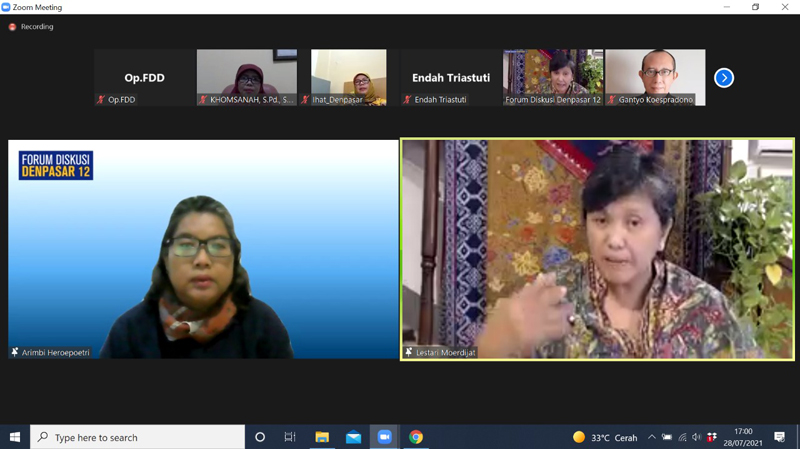800x449 pixels.
Task: Open Zoom app from the taskbar
Action: point(384,437)
